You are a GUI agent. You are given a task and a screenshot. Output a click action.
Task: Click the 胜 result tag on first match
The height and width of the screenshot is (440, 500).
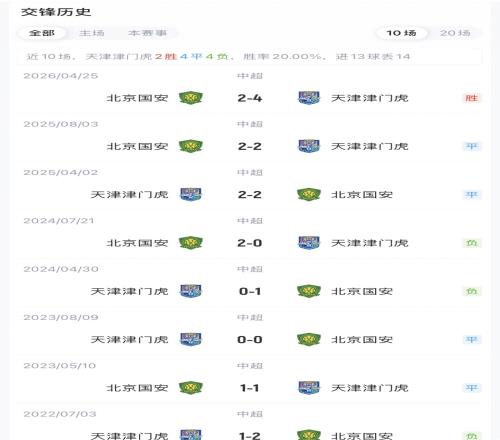point(471,98)
